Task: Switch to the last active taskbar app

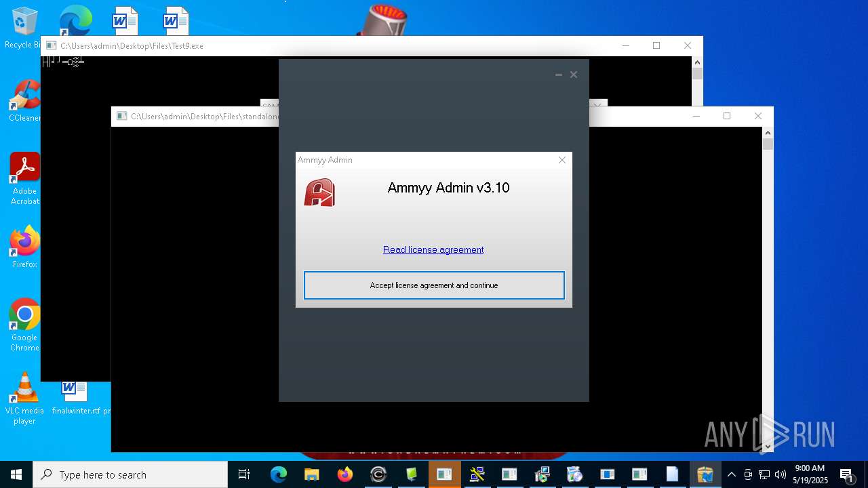Action: click(705, 474)
